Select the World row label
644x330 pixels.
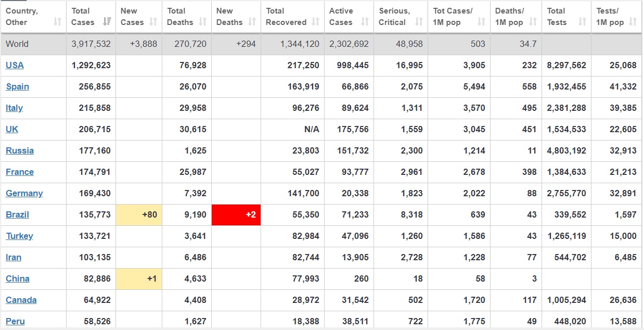pyautogui.click(x=17, y=44)
